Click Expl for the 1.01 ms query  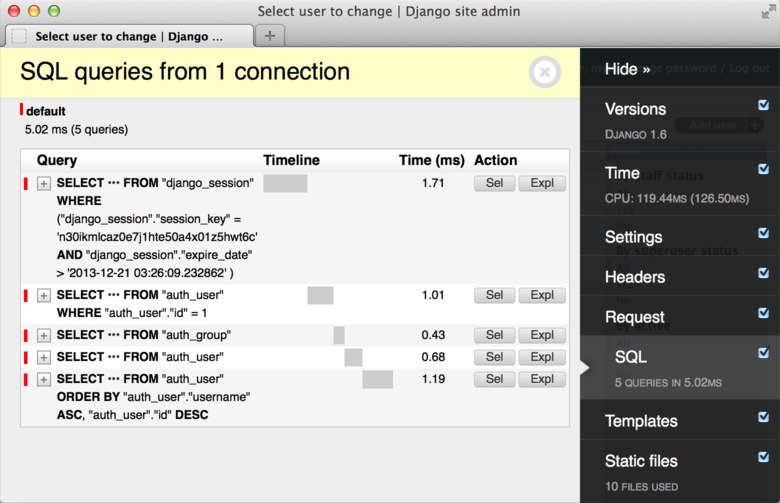542,295
